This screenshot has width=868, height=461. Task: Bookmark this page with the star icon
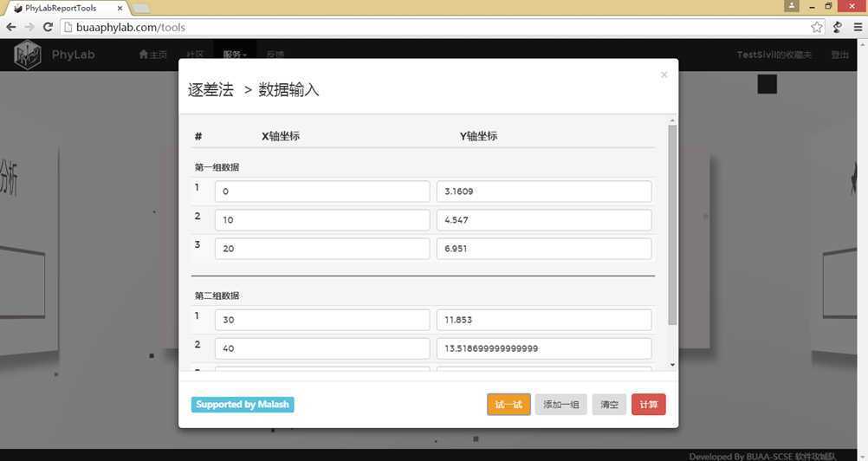pyautogui.click(x=817, y=27)
